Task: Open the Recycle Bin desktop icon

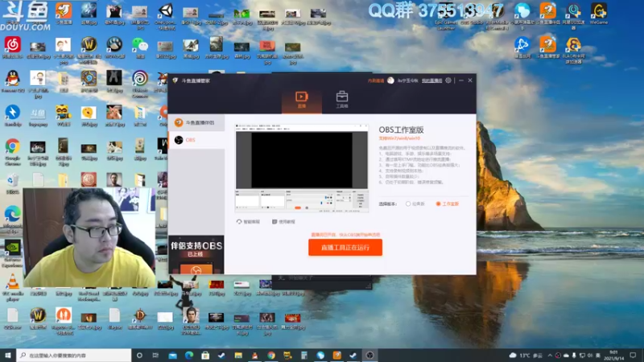Action: click(13, 183)
